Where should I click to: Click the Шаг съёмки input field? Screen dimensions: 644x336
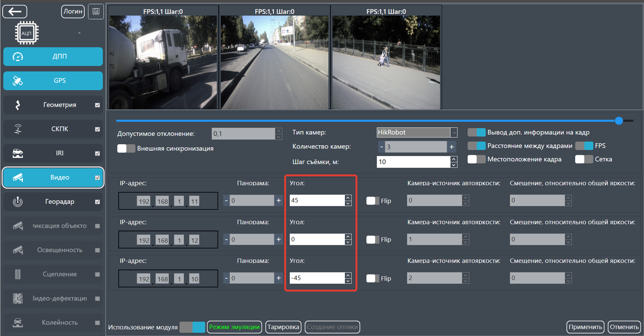point(414,162)
